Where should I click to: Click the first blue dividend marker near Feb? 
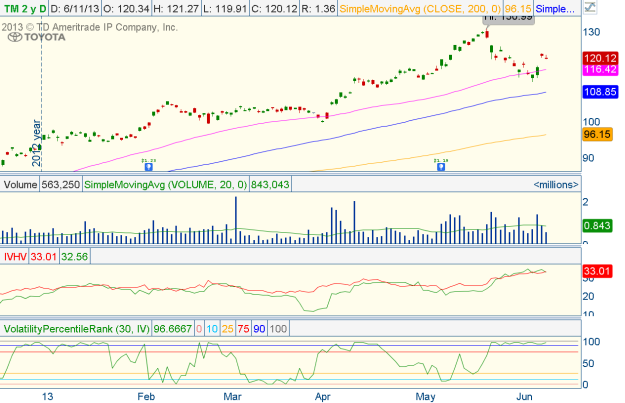(x=149, y=166)
